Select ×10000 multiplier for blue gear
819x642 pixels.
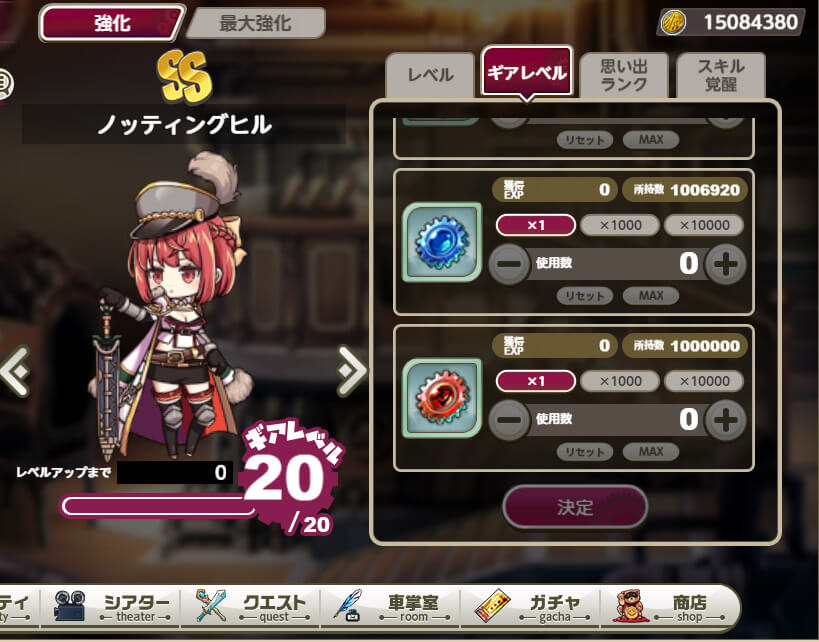point(704,225)
